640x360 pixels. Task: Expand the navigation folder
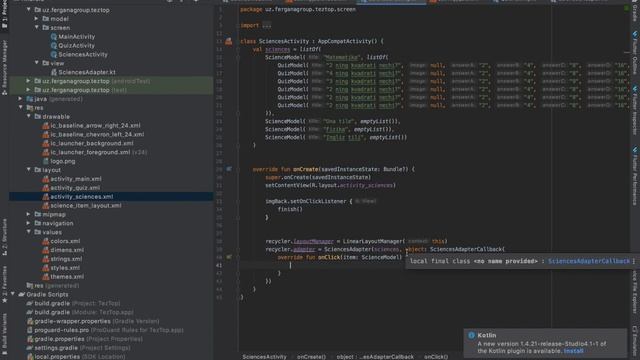pyautogui.click(x=29, y=223)
